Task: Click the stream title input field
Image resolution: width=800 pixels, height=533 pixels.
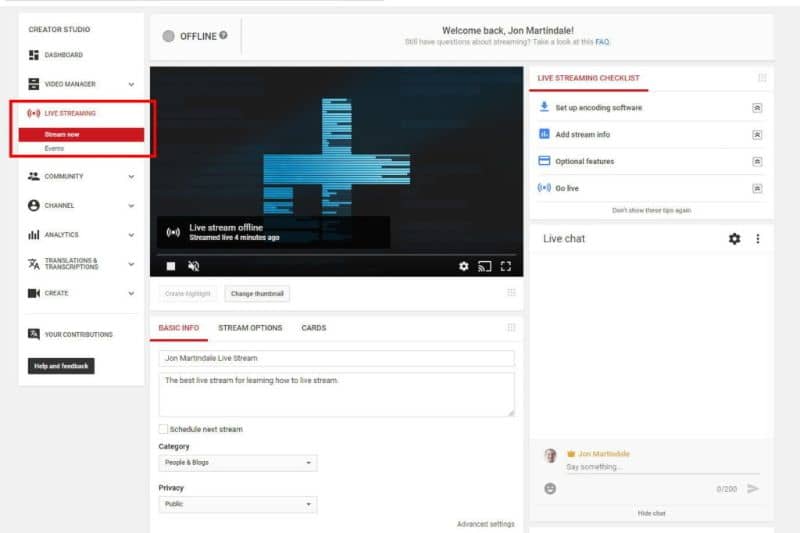Action: [x=336, y=358]
